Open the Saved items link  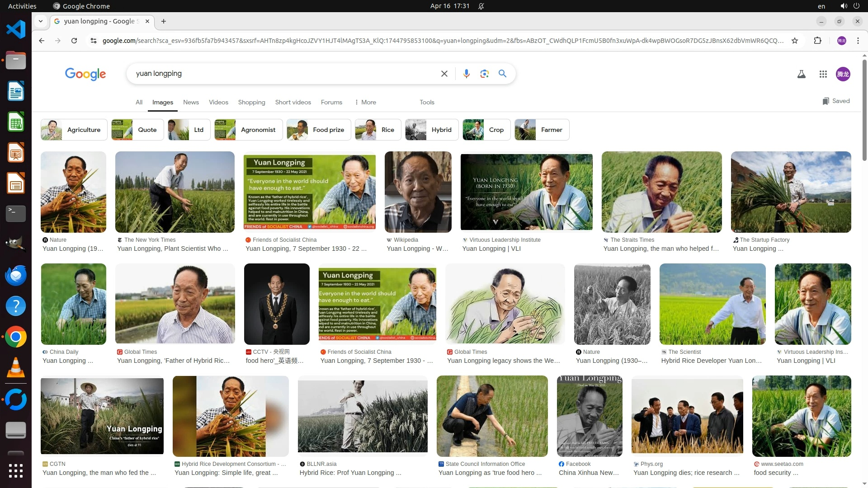click(836, 101)
